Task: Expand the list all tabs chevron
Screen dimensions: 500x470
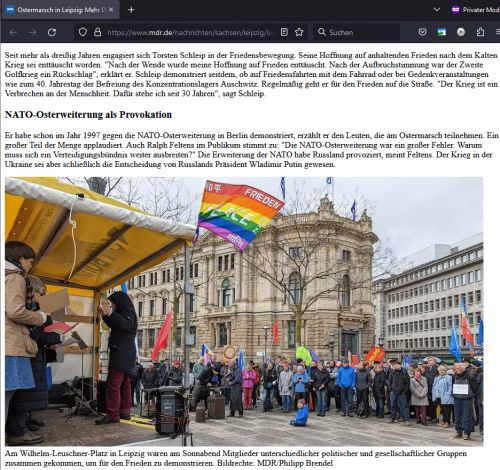Action: click(437, 10)
